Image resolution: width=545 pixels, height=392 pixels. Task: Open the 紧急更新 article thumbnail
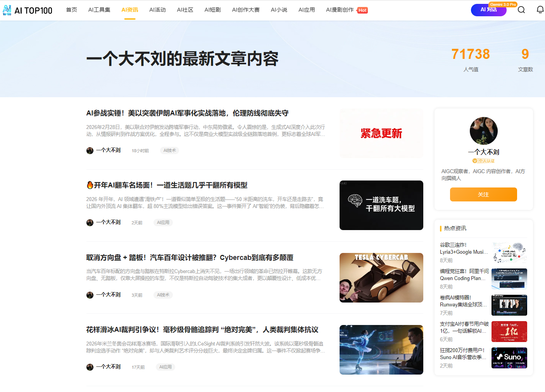tap(381, 133)
